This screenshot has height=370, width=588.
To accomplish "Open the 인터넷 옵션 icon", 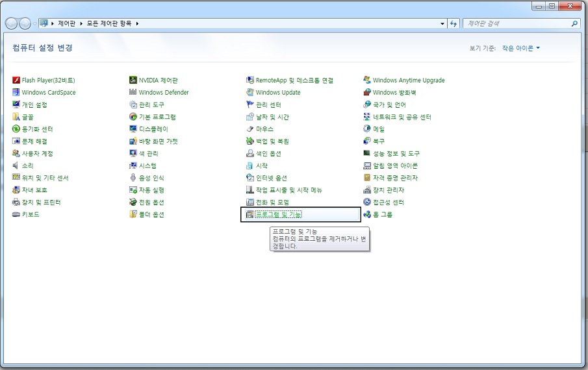I will 250,177.
